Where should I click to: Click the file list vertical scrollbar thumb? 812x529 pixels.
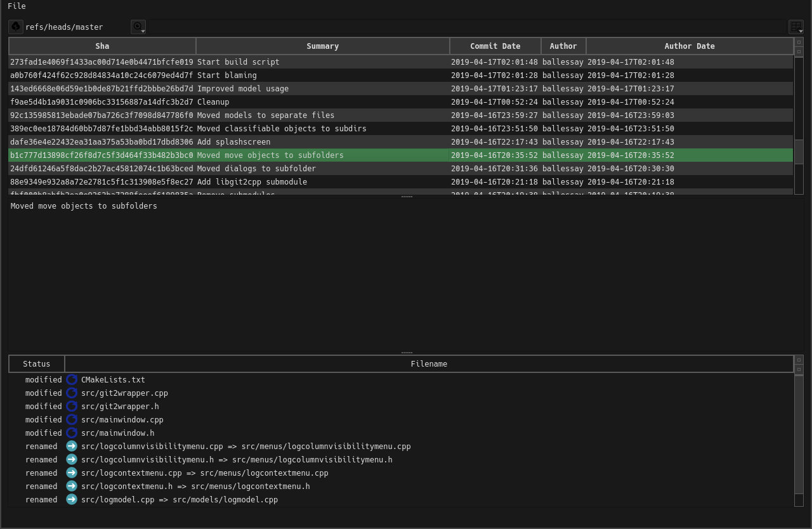(x=799, y=435)
